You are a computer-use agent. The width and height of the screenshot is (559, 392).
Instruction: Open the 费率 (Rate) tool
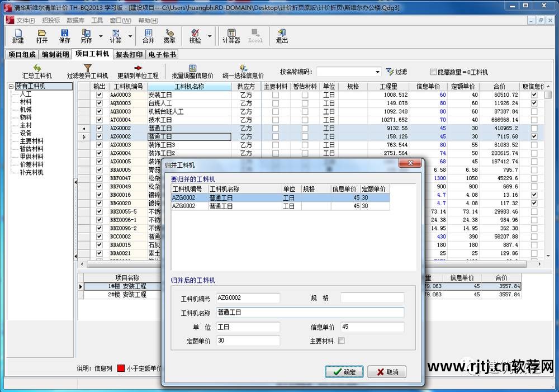click(x=169, y=36)
